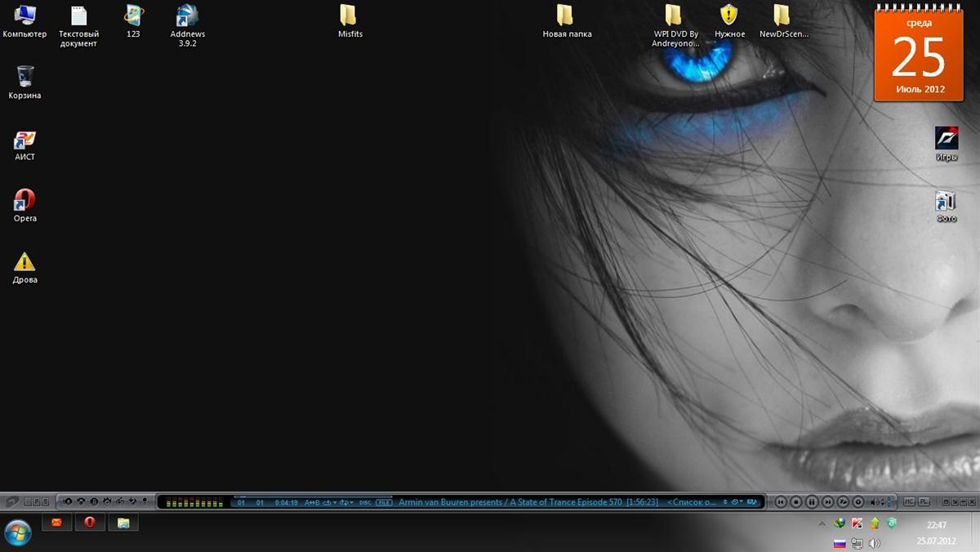Open Windows Explorer from the taskbar
The image size is (980, 552).
point(123,523)
